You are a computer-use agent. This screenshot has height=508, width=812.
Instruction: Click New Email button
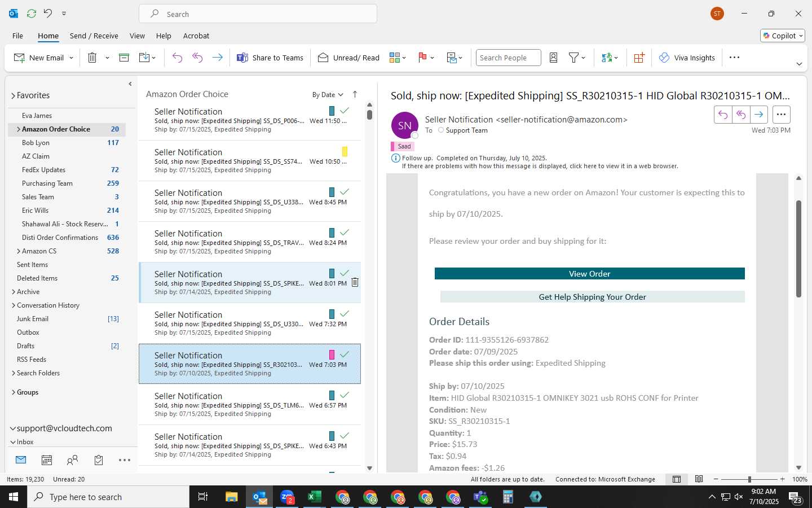38,58
